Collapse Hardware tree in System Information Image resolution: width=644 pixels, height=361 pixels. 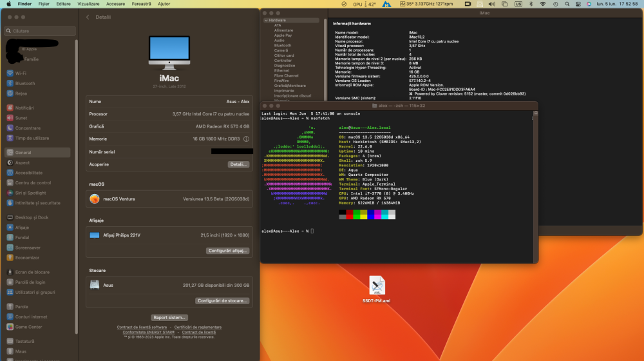(x=266, y=20)
